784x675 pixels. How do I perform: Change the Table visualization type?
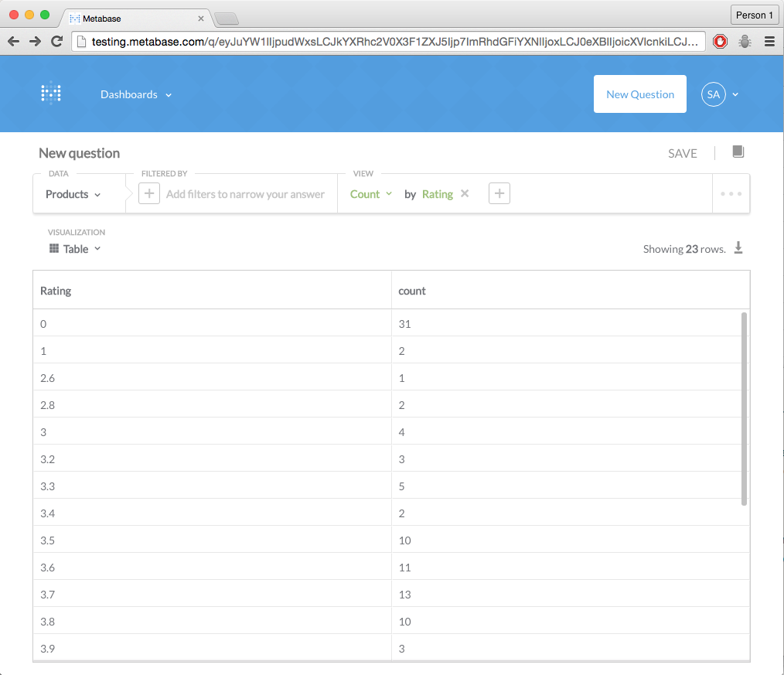(75, 249)
